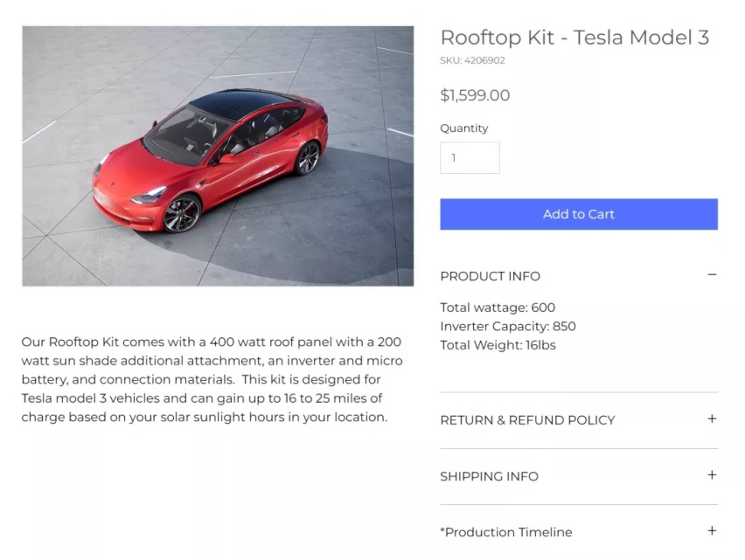The height and width of the screenshot is (560, 745).
Task: Click the Quantity label
Action: (x=463, y=128)
